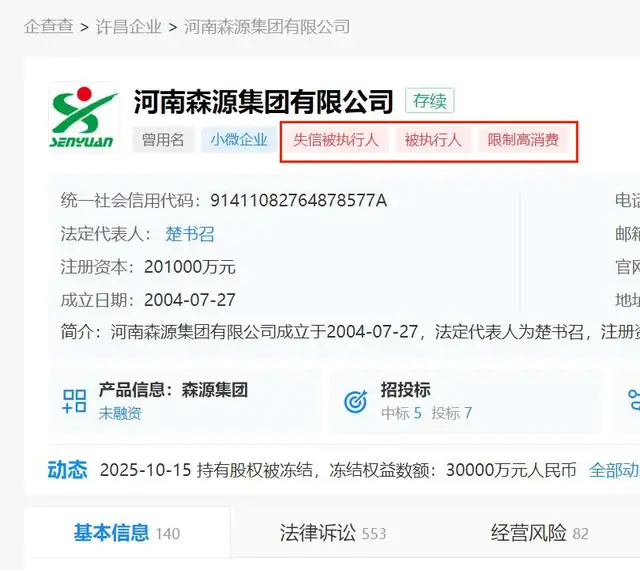Open legal representative 楚书召 profile link
Viewport: 640px width, 570px height.
(x=190, y=234)
